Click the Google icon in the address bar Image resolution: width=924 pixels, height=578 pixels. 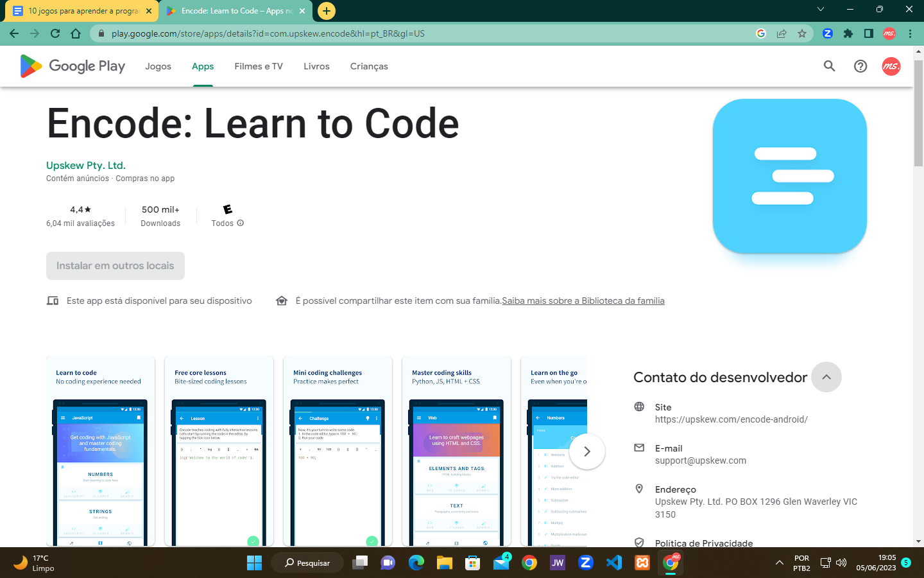(761, 33)
